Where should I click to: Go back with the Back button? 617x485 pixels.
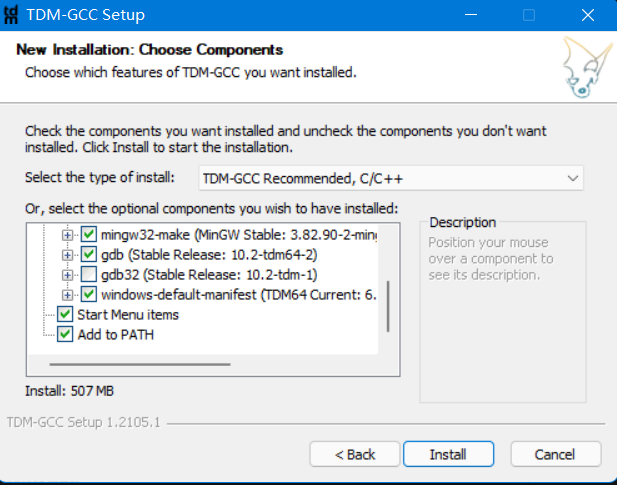pos(355,454)
